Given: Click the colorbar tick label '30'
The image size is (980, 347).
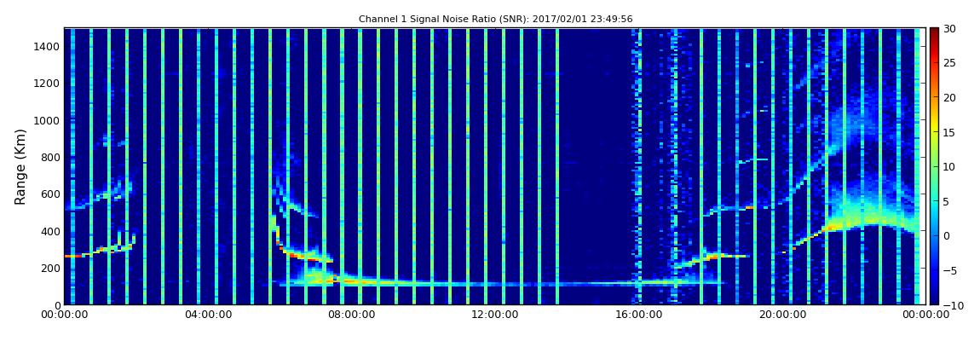Looking at the screenshot, I should coord(949,29).
